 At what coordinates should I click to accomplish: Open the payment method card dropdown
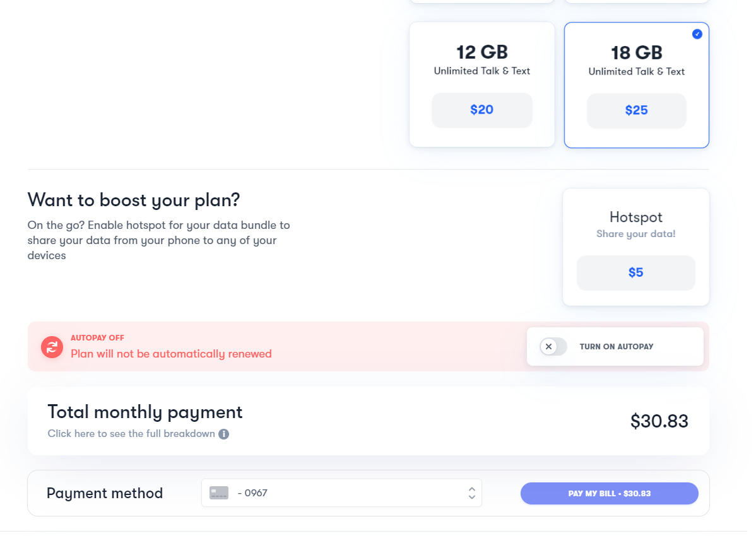(342, 492)
